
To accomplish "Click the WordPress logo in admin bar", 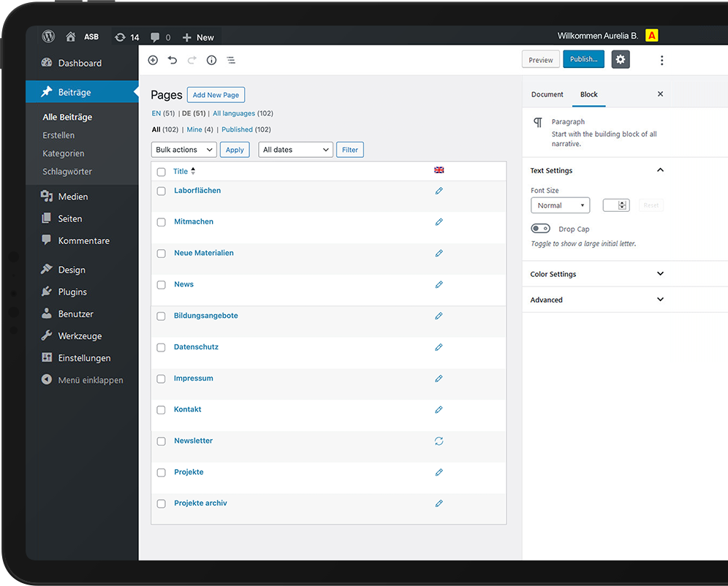I will coord(48,37).
